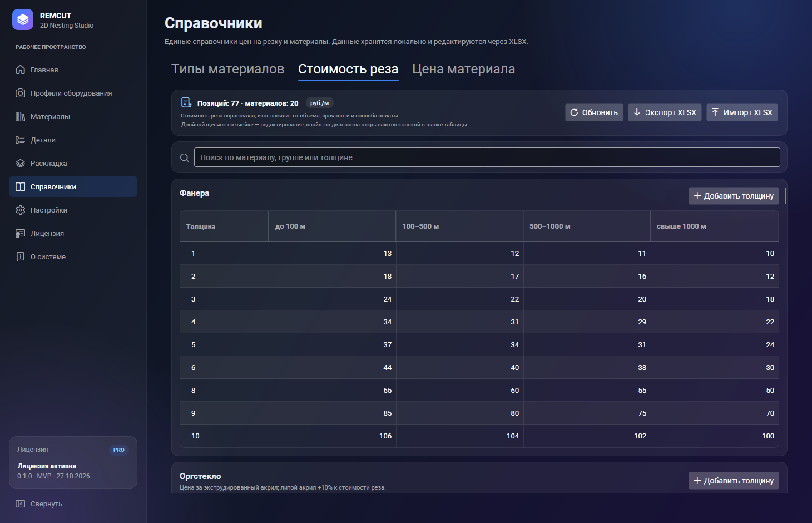Click the PRO license badge
This screenshot has width=812, height=523.
point(119,450)
